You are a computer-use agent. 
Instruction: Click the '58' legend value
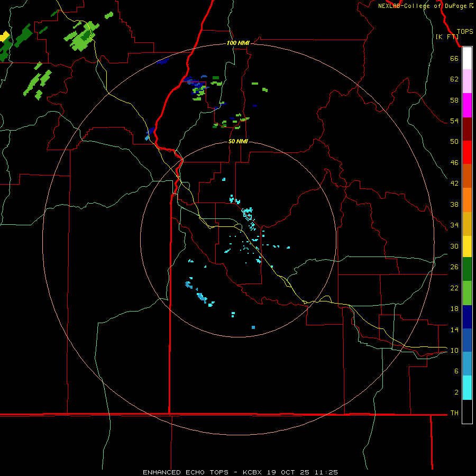(x=454, y=100)
